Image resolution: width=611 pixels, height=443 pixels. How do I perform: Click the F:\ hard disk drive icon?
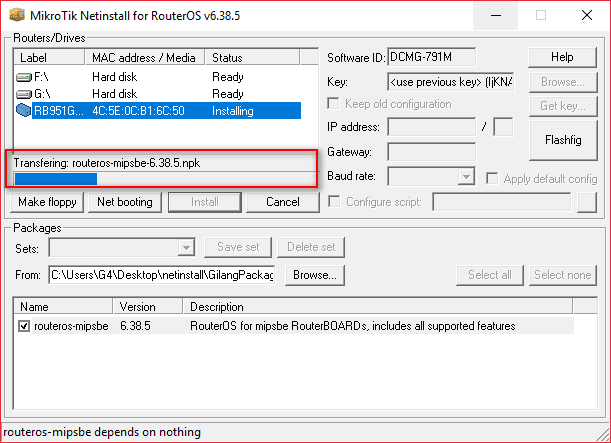[23, 77]
